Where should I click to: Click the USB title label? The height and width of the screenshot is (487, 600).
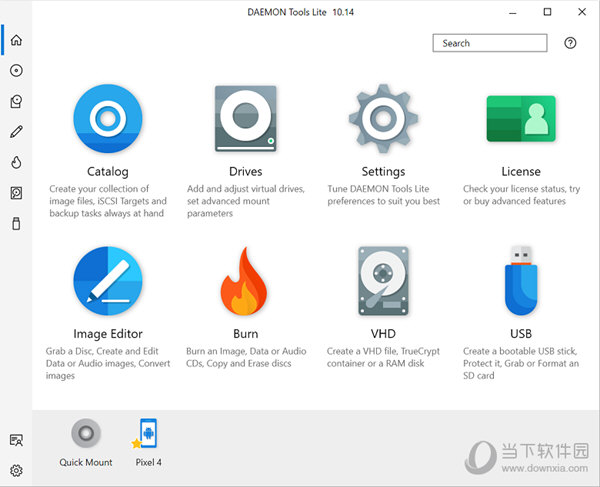click(521, 334)
